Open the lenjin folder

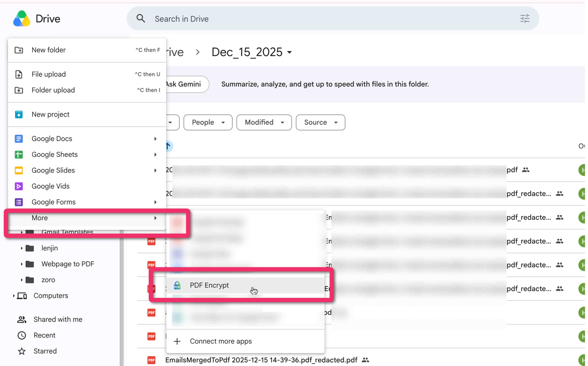coord(50,248)
